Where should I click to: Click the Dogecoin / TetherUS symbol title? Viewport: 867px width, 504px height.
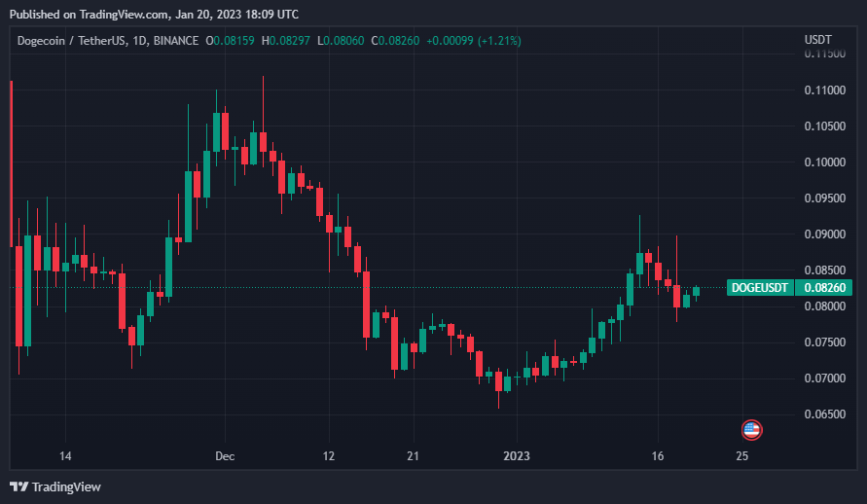click(72, 40)
